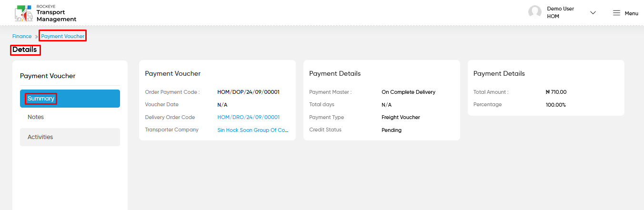The height and width of the screenshot is (210, 644).
Task: Open the hamburger Menu icon
Action: click(x=616, y=13)
